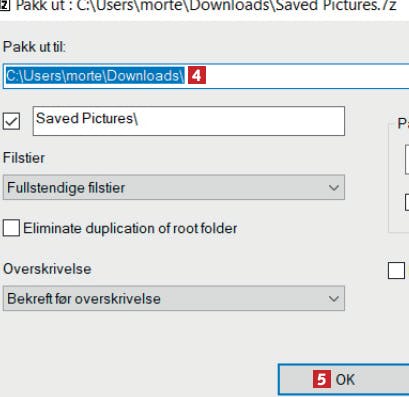This screenshot has height=397, width=409.
Task: Click the 'Pakk ut til:' label
Action: 34,47
